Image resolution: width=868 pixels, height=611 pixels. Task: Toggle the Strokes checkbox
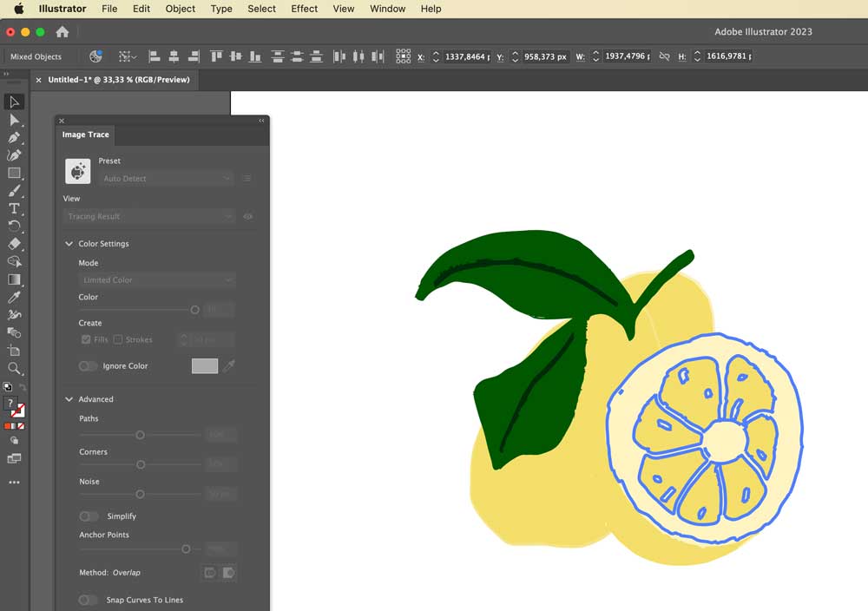[118, 339]
